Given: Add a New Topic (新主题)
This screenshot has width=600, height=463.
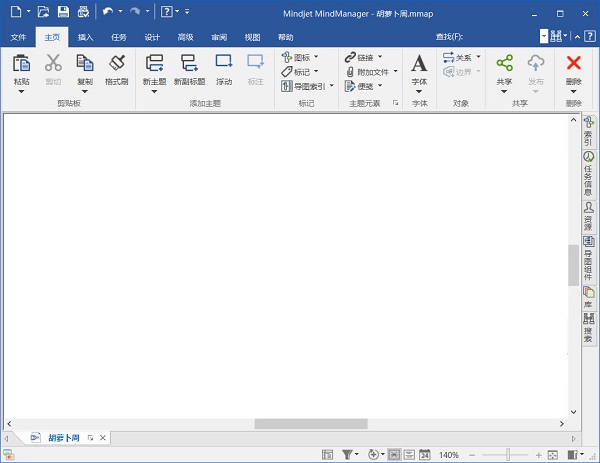Looking at the screenshot, I should [154, 63].
